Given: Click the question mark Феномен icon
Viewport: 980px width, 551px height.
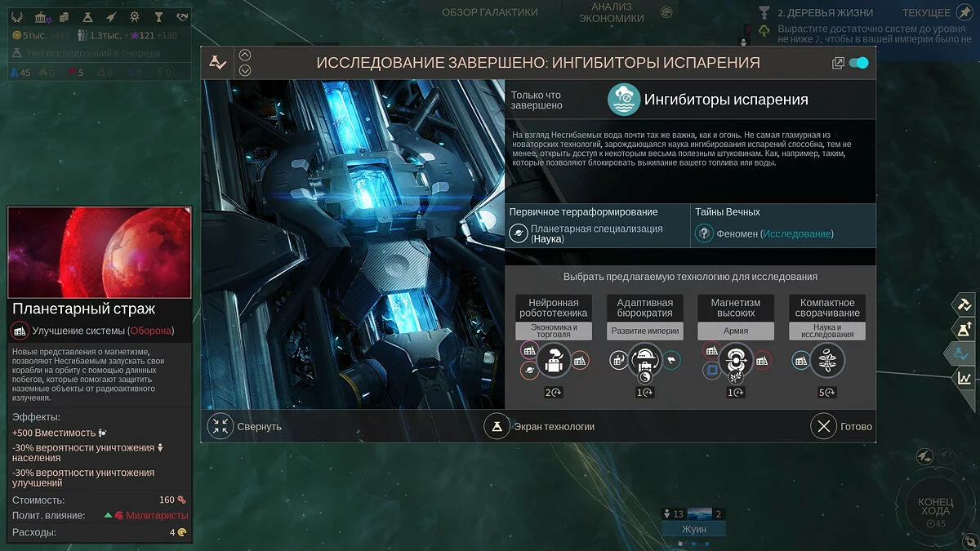Looking at the screenshot, I should coord(704,233).
